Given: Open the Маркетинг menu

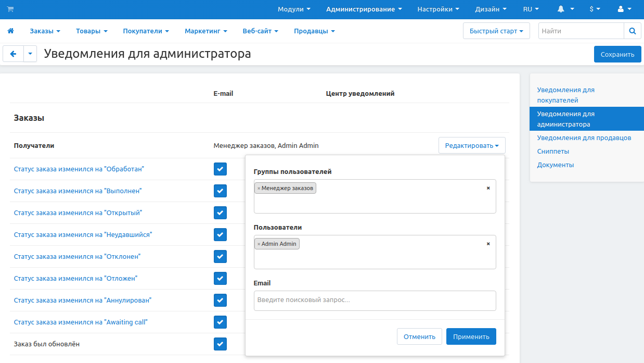Looking at the screenshot, I should [x=205, y=31].
